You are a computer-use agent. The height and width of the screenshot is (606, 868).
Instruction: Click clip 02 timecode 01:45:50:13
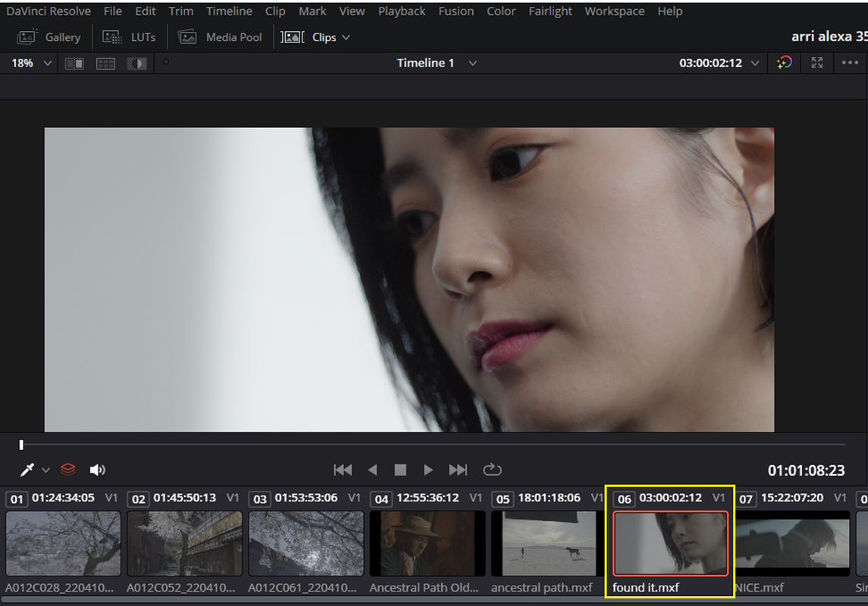pyautogui.click(x=184, y=498)
